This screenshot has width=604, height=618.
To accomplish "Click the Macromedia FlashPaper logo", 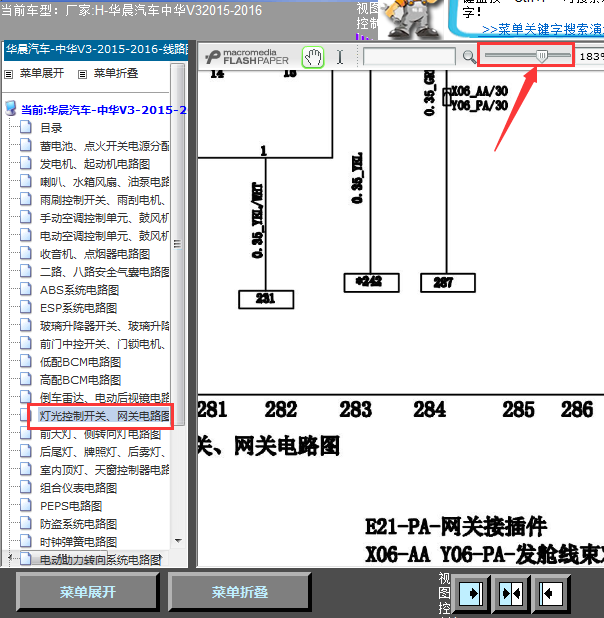I will [x=247, y=58].
